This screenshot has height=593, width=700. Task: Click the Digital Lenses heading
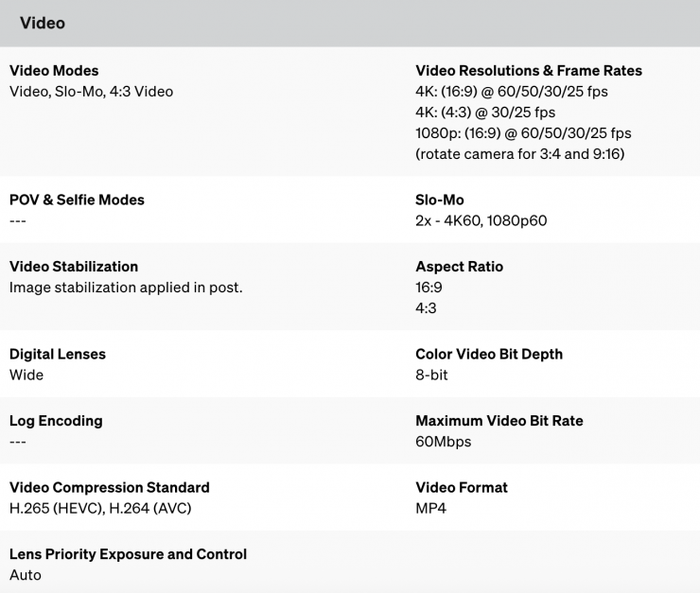point(58,355)
